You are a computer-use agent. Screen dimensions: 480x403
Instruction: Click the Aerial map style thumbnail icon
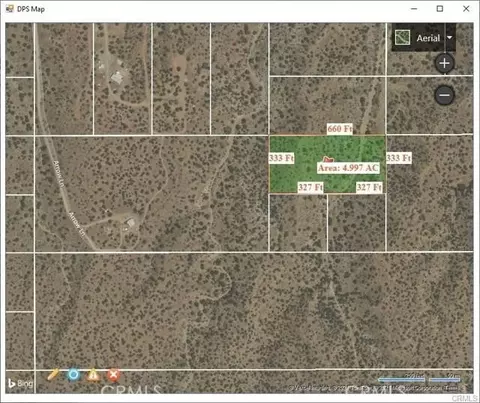[402, 37]
